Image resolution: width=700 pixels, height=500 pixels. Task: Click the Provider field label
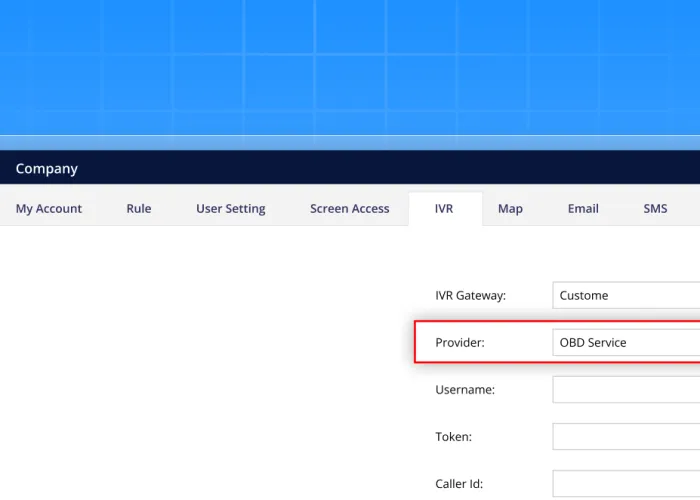460,343
